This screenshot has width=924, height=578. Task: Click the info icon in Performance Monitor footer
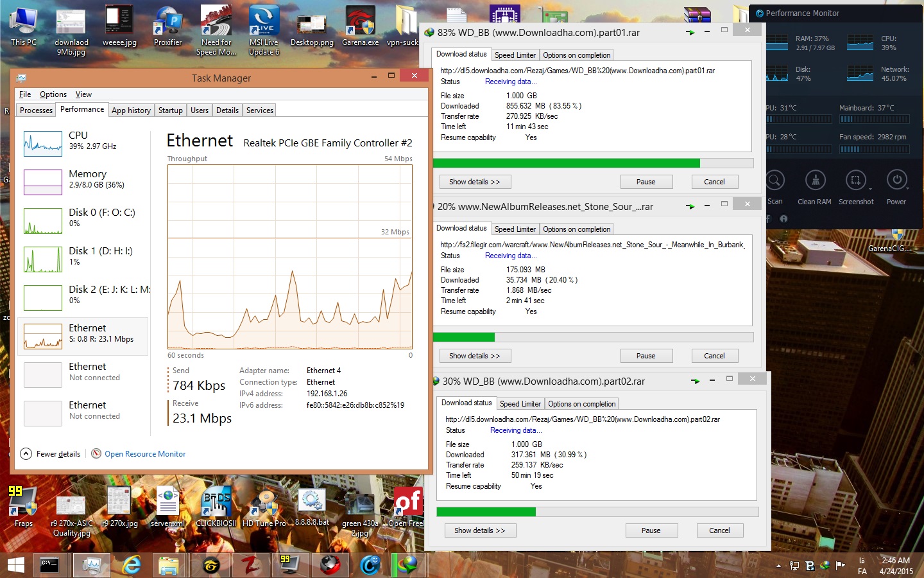(783, 219)
